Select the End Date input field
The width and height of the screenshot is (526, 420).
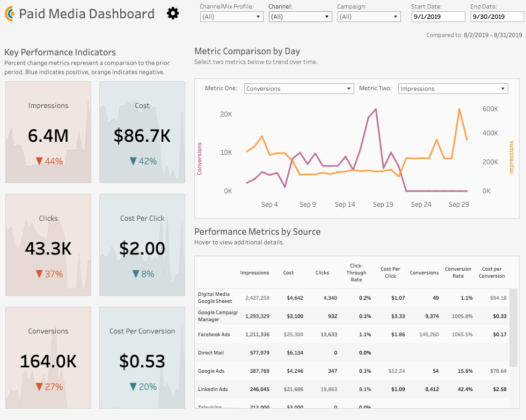point(497,17)
